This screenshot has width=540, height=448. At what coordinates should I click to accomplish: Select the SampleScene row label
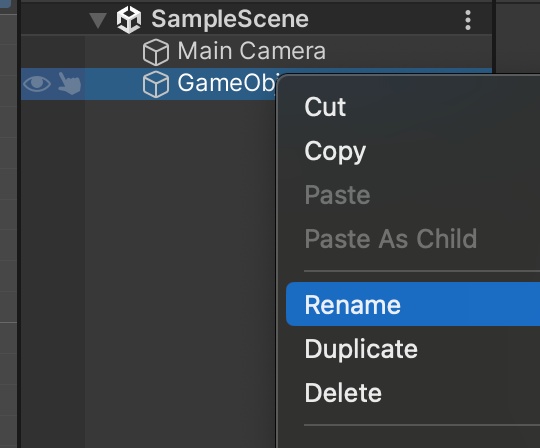point(230,19)
